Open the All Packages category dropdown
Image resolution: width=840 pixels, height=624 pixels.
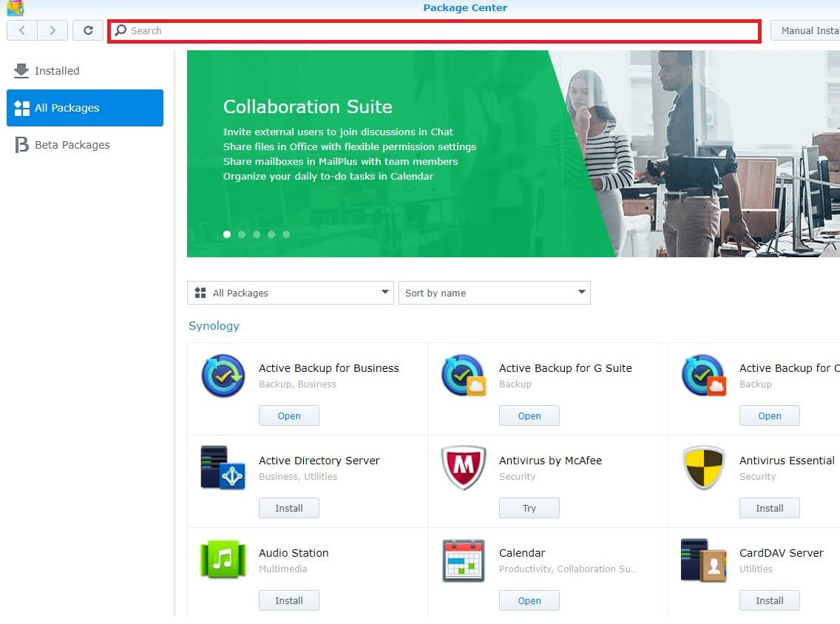point(291,293)
